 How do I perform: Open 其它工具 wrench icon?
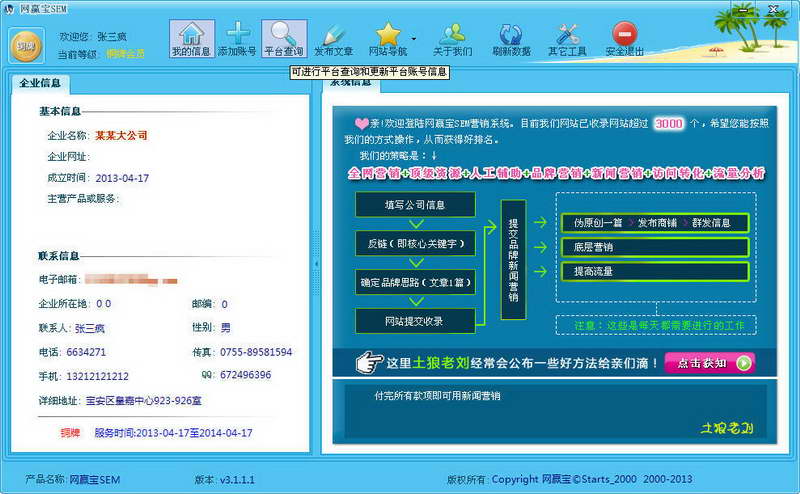pyautogui.click(x=567, y=39)
